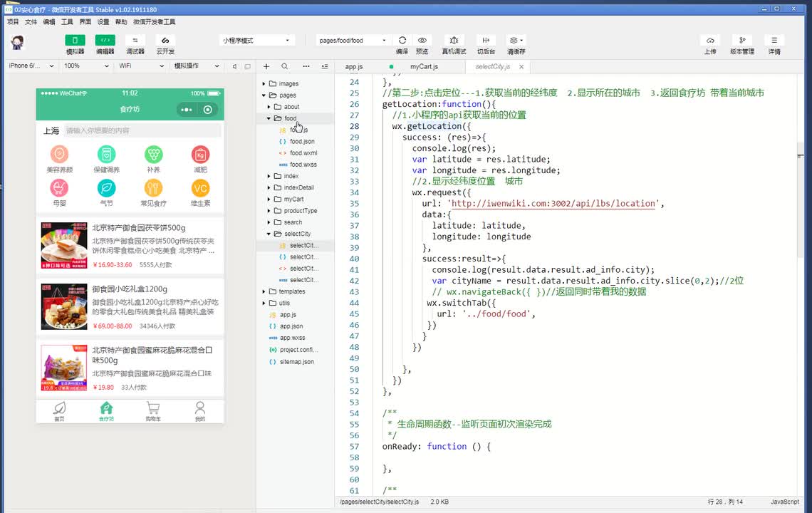The image size is (812, 513).
Task: Click the compile (编译) refresh icon
Action: (x=402, y=41)
